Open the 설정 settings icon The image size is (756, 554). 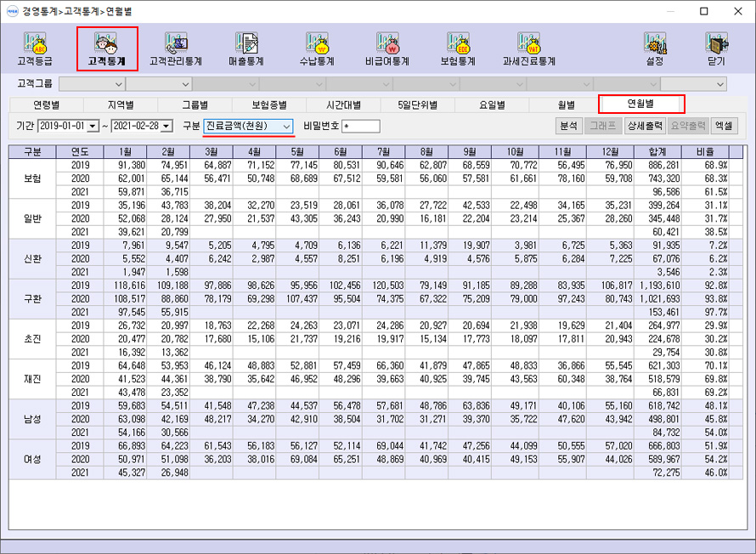pos(655,49)
